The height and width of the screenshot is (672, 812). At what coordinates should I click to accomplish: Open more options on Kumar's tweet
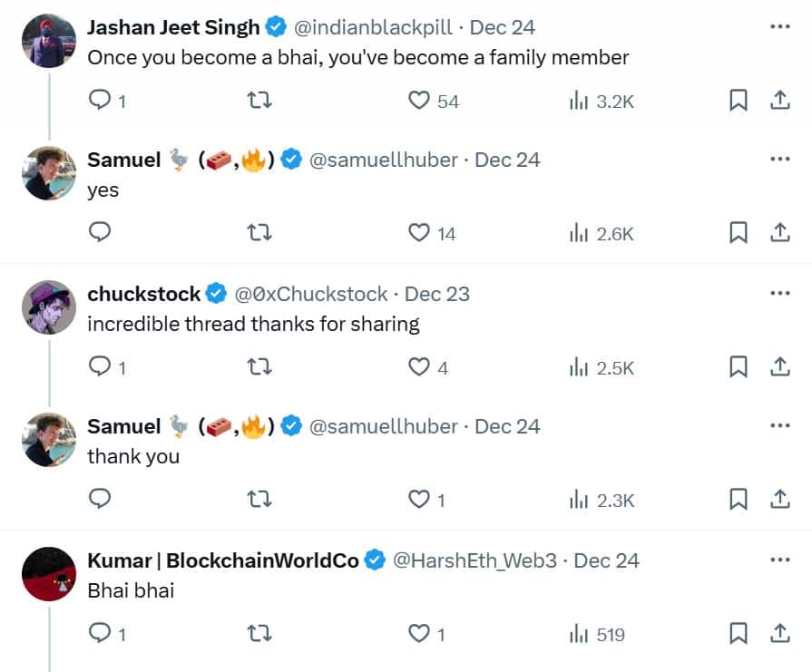pyautogui.click(x=779, y=560)
